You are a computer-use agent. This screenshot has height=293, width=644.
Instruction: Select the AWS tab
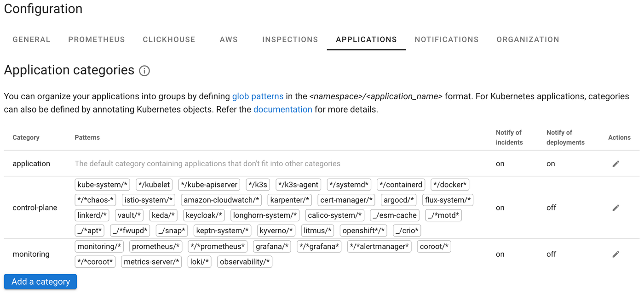[229, 39]
